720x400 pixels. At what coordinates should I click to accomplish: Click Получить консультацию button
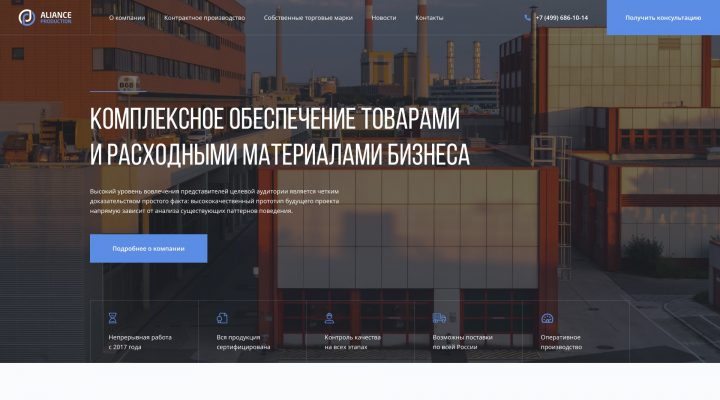663,17
